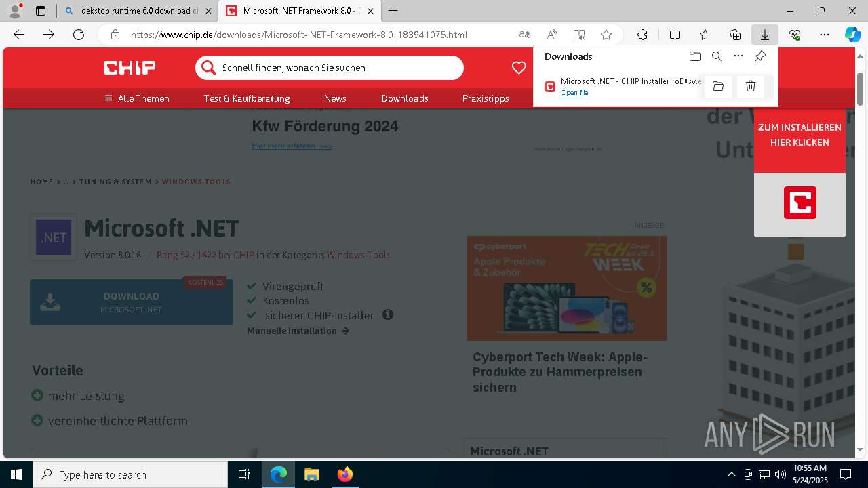
Task: Click Hier mehr erfahren link
Action: click(292, 146)
